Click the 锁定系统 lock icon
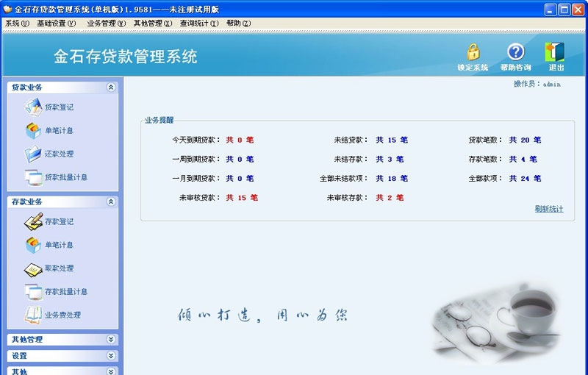Viewport: 588px width, 375px height. [473, 51]
